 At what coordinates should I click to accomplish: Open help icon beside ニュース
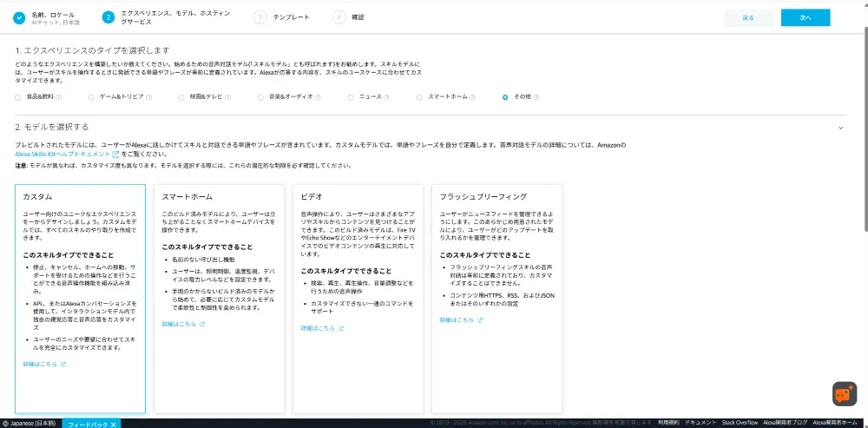click(387, 97)
